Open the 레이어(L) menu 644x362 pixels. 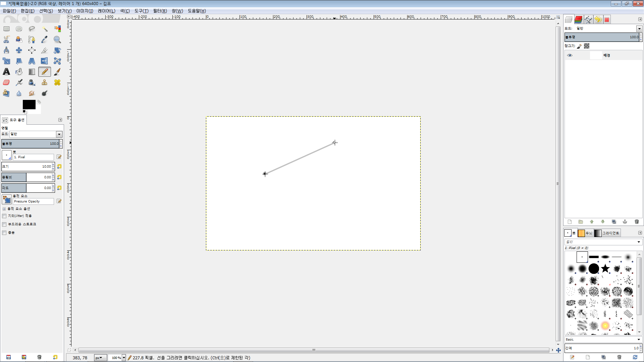coord(107,11)
